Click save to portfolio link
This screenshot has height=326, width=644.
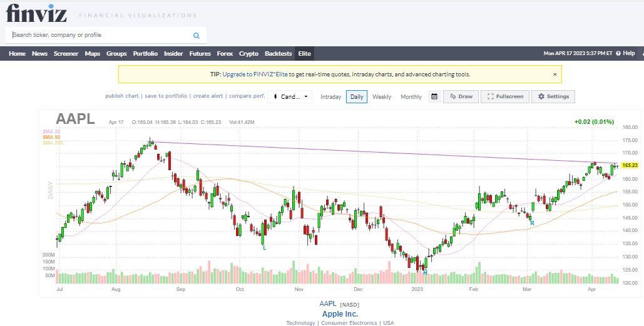(165, 96)
